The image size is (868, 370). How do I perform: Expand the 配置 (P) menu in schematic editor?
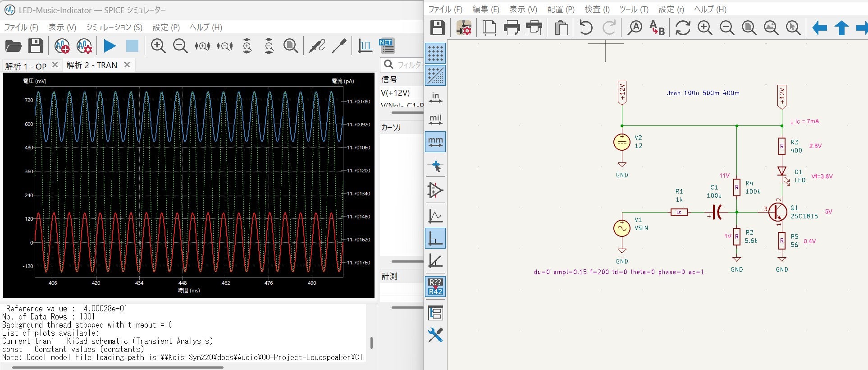561,9
